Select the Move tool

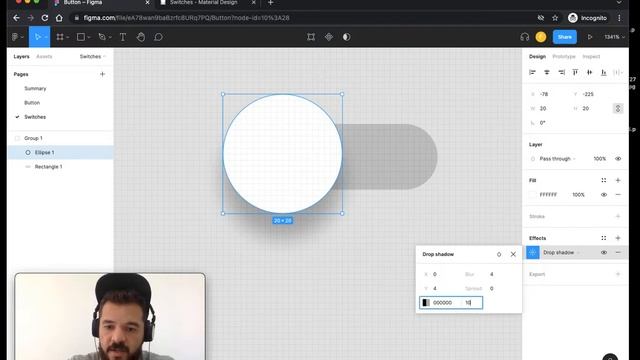(38, 37)
